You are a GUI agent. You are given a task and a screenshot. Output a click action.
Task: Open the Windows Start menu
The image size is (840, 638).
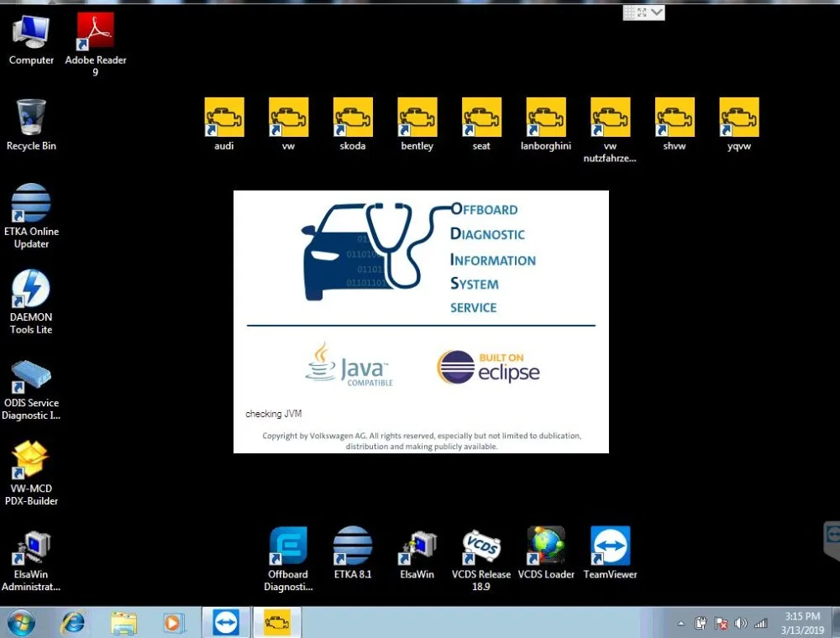pos(22,623)
